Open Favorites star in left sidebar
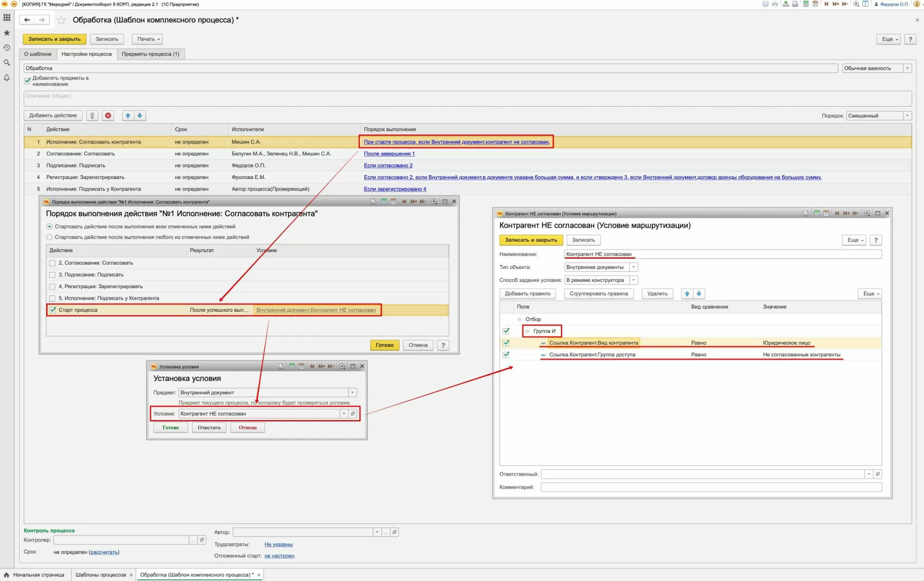This screenshot has width=924, height=581. pyautogui.click(x=6, y=33)
